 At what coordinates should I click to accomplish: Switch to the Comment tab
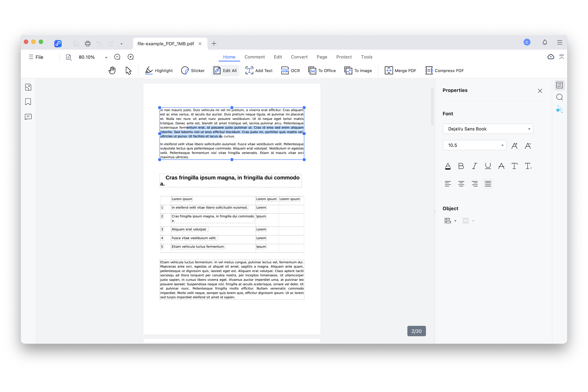tap(255, 57)
